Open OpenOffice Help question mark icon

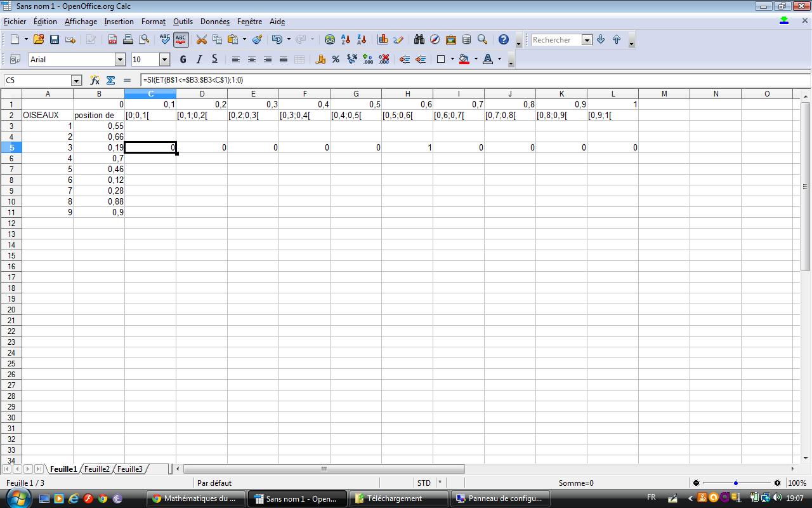point(504,39)
